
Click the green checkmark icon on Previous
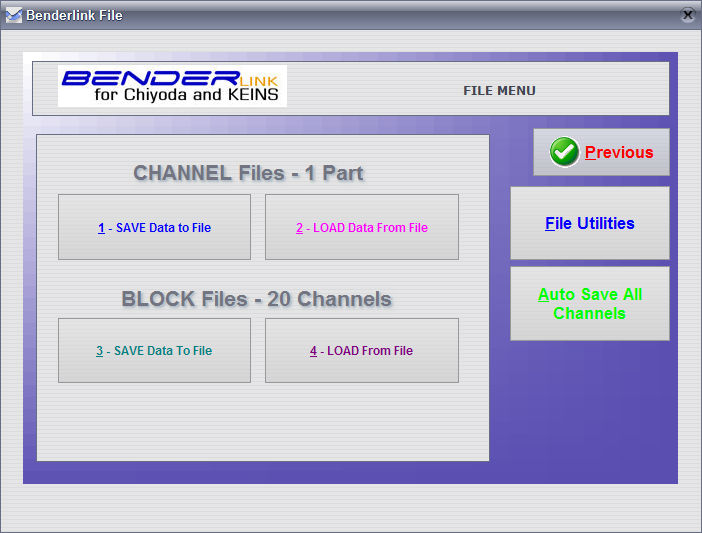565,152
